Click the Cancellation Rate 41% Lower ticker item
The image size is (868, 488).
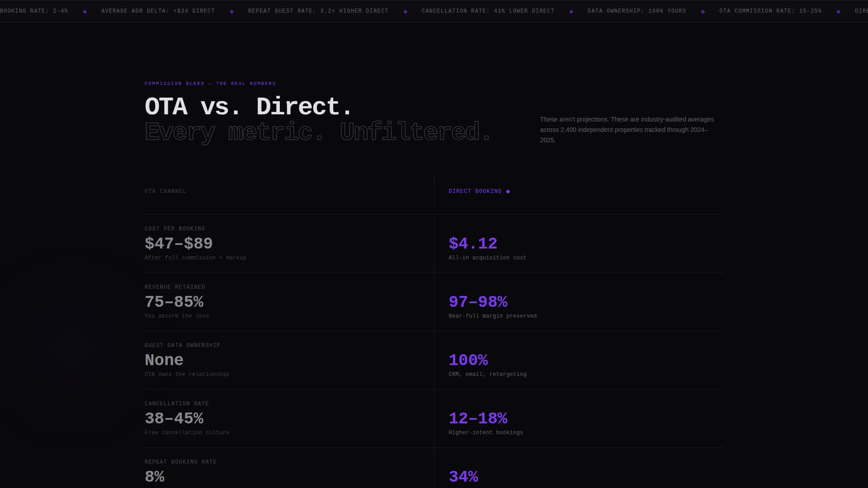click(488, 11)
